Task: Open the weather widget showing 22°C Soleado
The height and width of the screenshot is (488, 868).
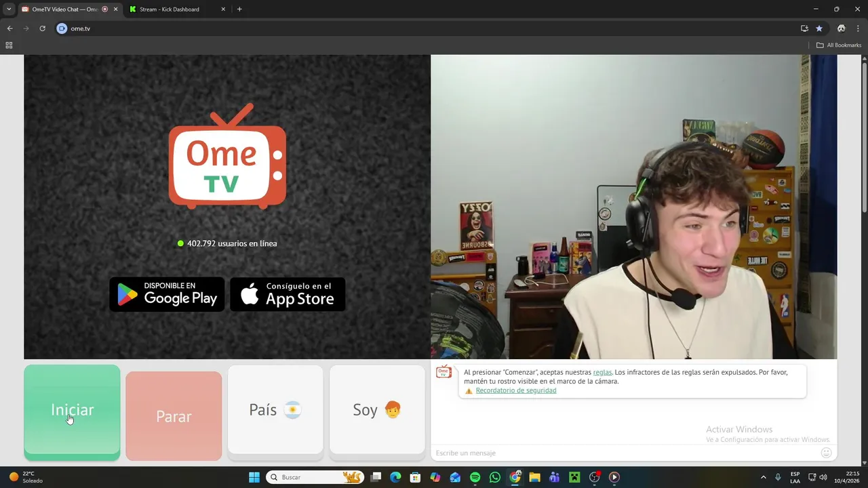Action: (x=26, y=477)
